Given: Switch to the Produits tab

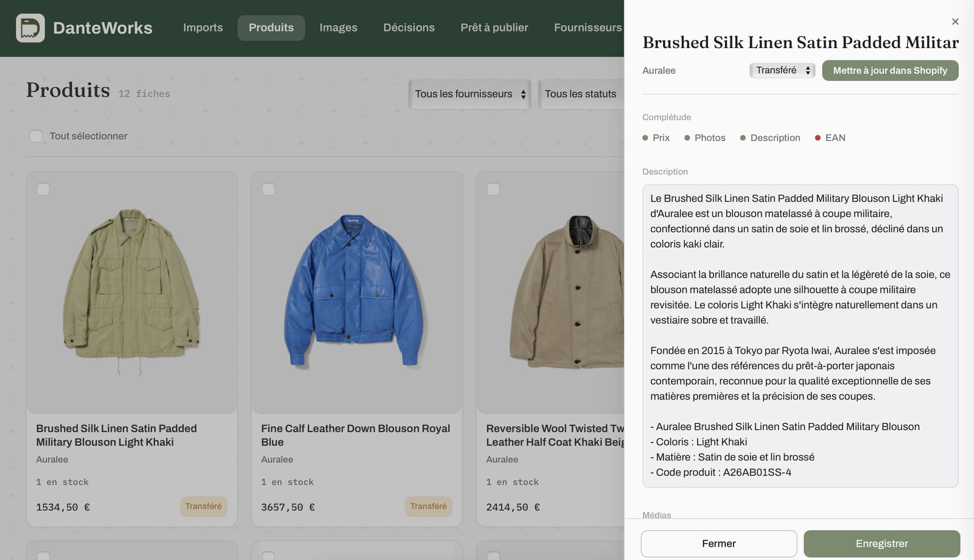Looking at the screenshot, I should tap(271, 28).
